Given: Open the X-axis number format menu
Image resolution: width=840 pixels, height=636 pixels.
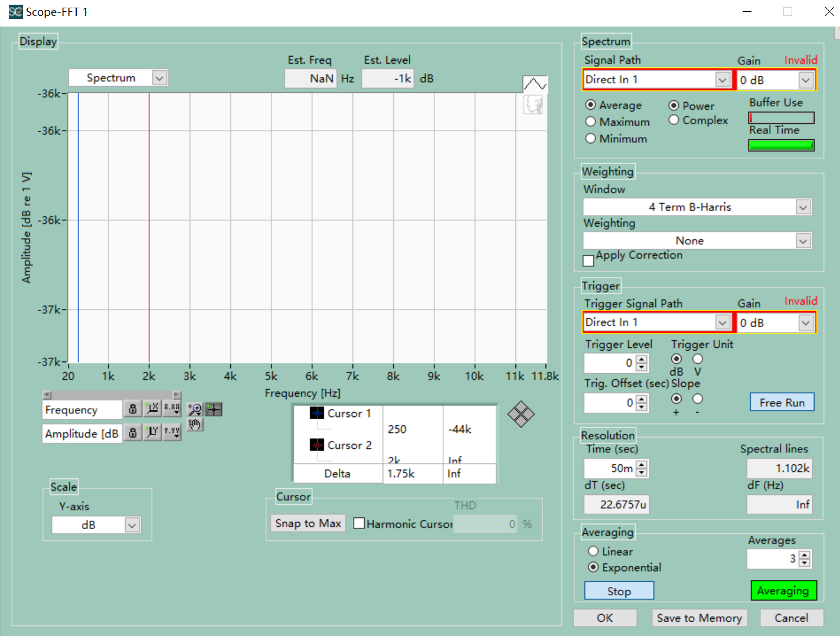Looking at the screenshot, I should (172, 409).
